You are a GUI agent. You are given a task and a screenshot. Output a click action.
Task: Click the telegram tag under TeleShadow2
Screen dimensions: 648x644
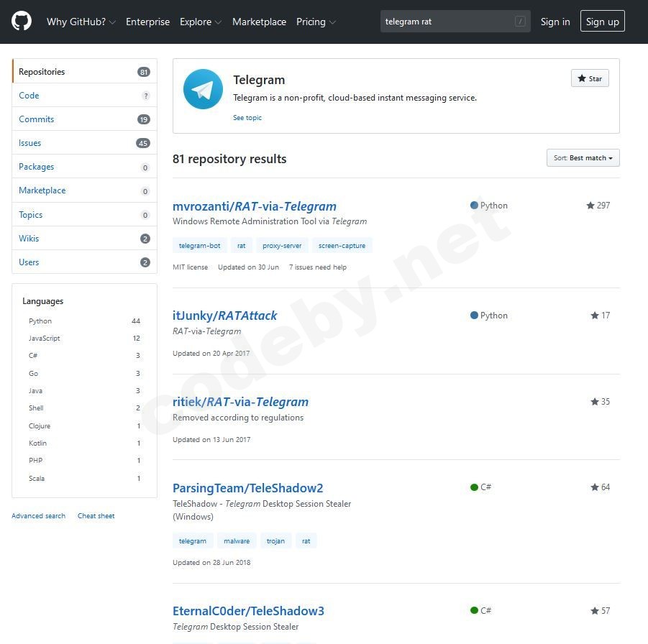point(193,540)
